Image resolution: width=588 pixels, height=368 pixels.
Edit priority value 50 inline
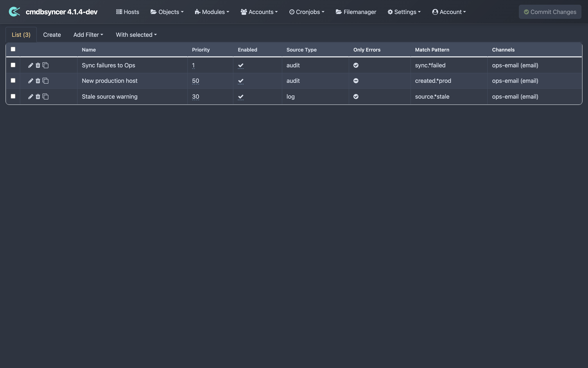196,81
